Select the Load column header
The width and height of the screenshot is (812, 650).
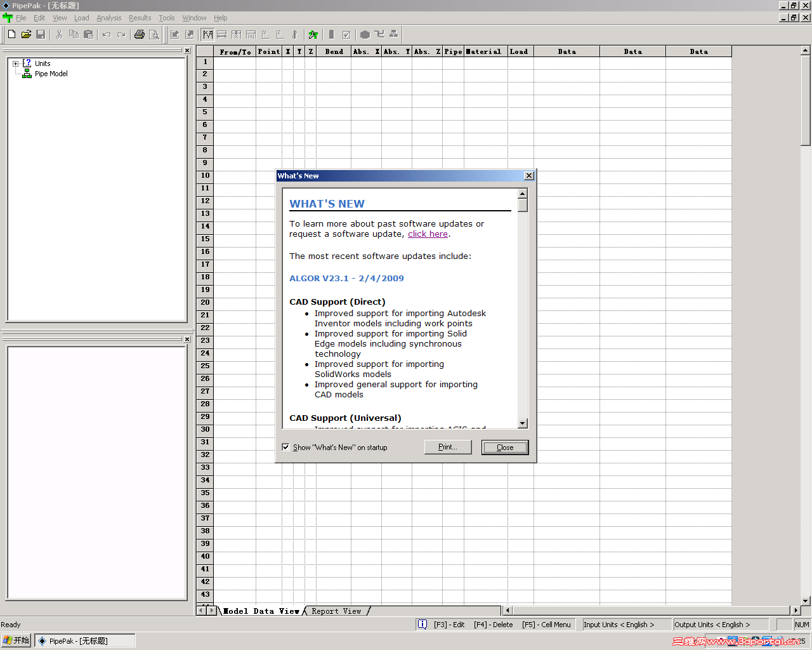click(x=520, y=51)
